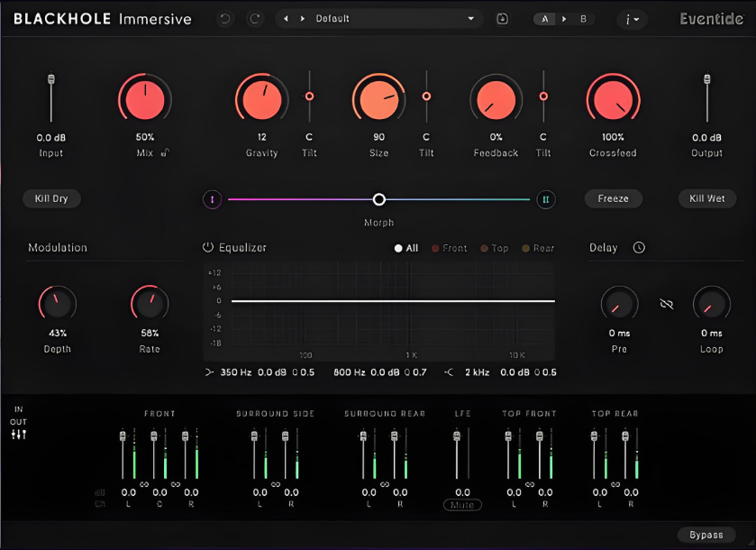This screenshot has height=550, width=756.
Task: Toggle the Top Front link icon
Action: [530, 484]
